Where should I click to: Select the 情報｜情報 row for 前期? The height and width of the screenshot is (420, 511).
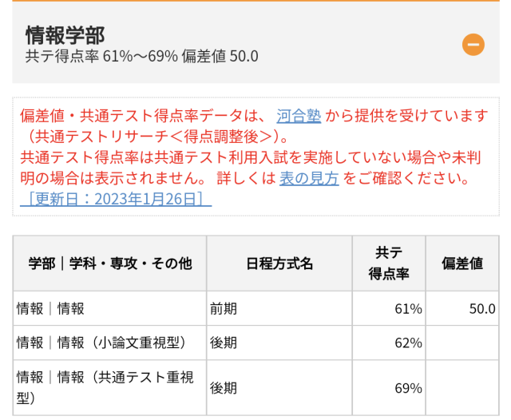click(x=51, y=308)
